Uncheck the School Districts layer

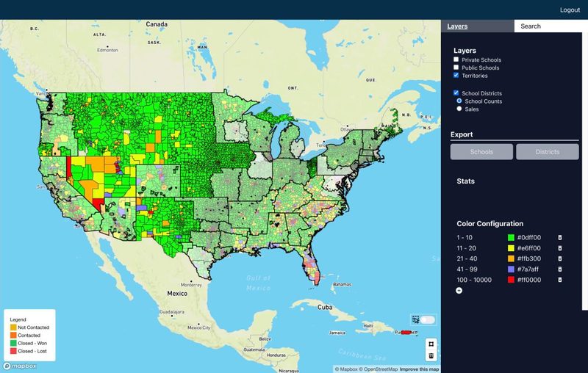click(x=456, y=93)
